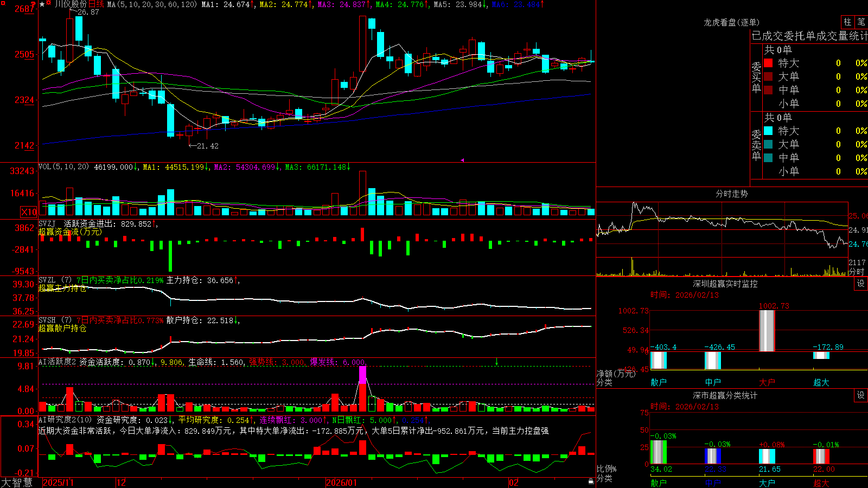Click the X10 volume scale marker
The width and height of the screenshot is (868, 488).
pos(29,212)
